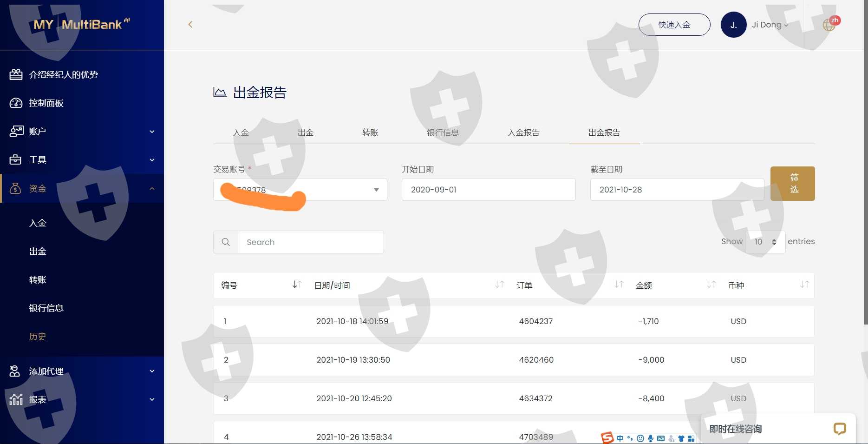868x444 pixels.
Task: Click the amount -1,710
Action: (x=648, y=321)
